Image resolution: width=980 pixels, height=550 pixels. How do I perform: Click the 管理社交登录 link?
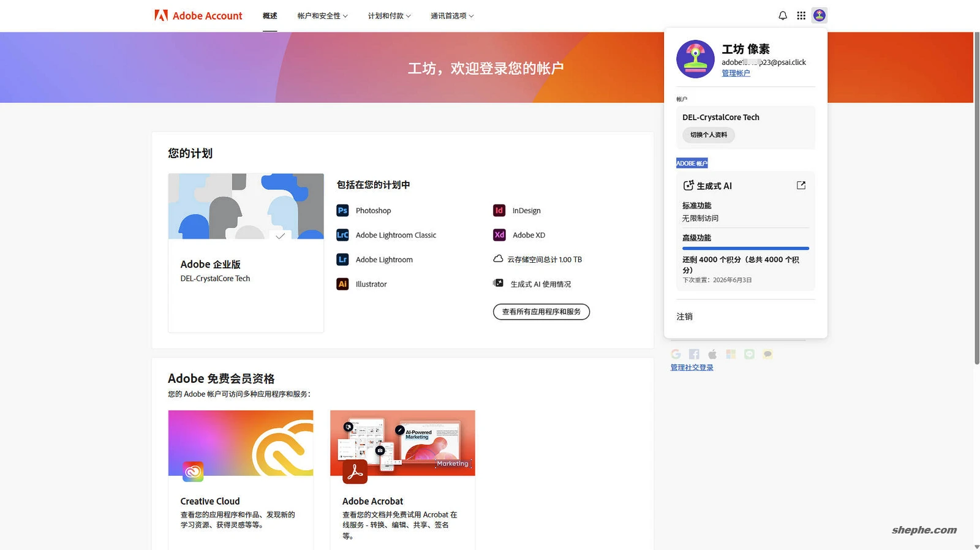point(692,367)
